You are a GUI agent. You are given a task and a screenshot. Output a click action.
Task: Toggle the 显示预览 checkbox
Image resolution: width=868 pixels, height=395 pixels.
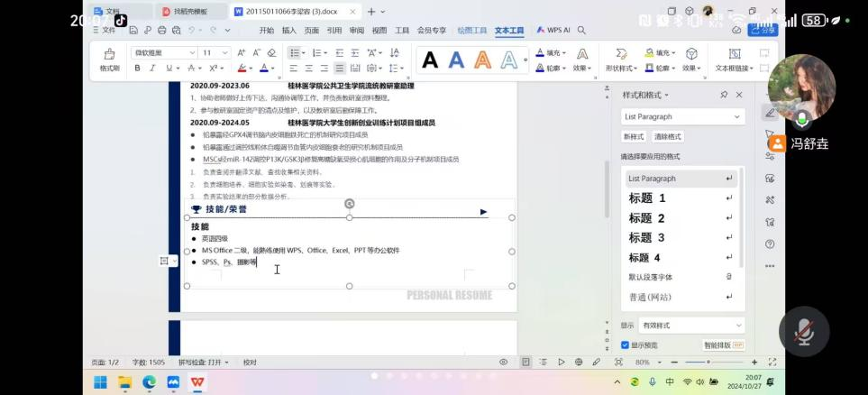(626, 344)
